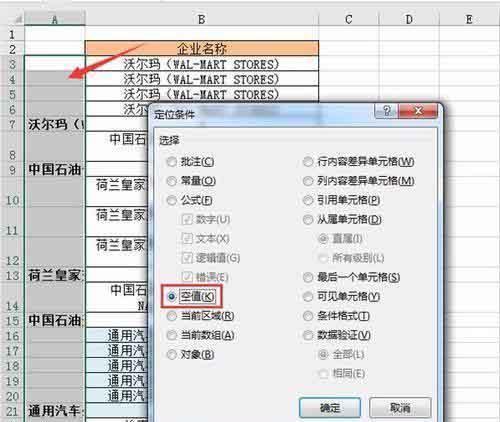
Task: Select column B header
Action: pyautogui.click(x=202, y=19)
